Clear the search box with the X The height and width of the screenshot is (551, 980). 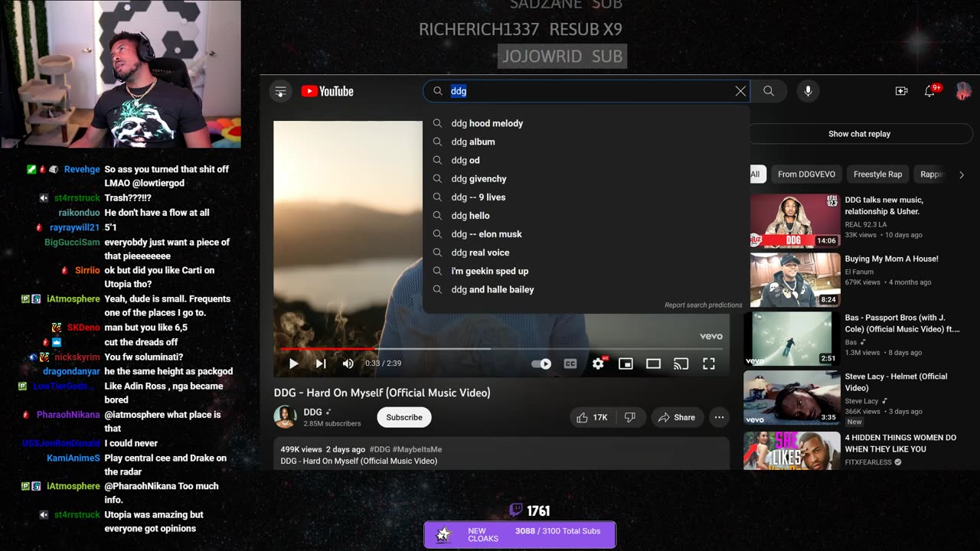(740, 91)
